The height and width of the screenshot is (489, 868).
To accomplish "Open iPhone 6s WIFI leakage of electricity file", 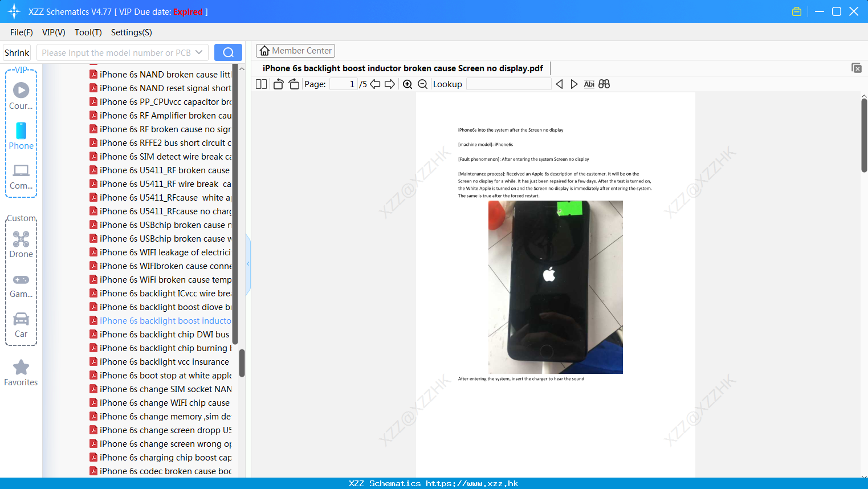I will pos(161,252).
